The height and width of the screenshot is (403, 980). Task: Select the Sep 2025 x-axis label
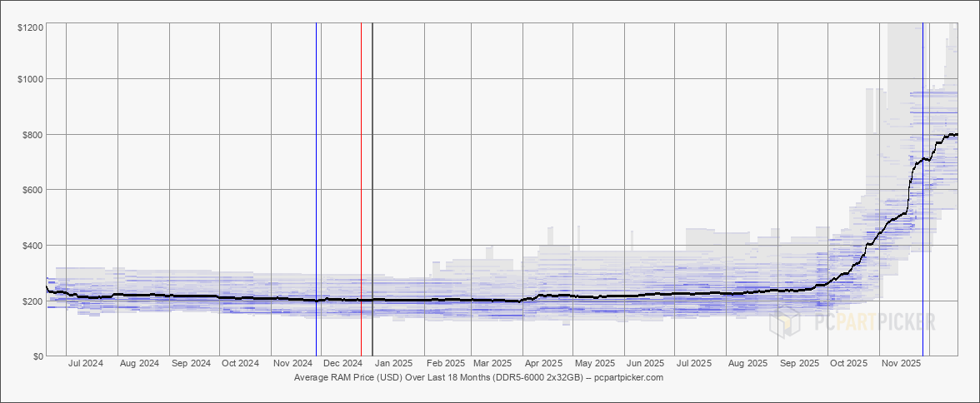click(x=799, y=364)
